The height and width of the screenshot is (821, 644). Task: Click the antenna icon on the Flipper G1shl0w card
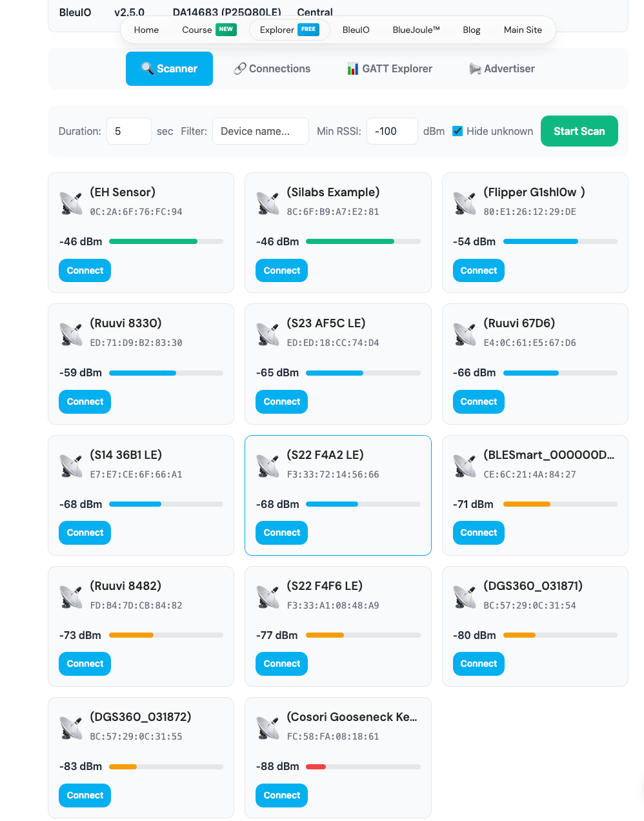pos(464,202)
